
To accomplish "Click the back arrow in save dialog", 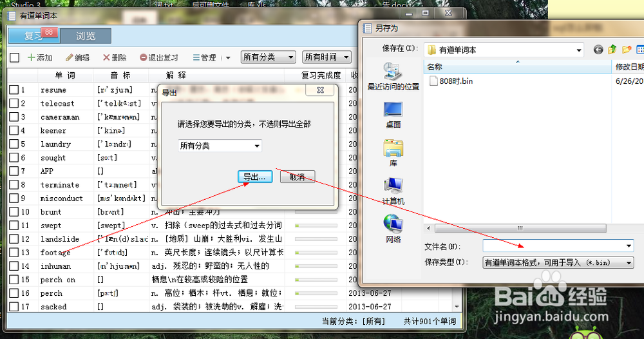I will click(598, 50).
